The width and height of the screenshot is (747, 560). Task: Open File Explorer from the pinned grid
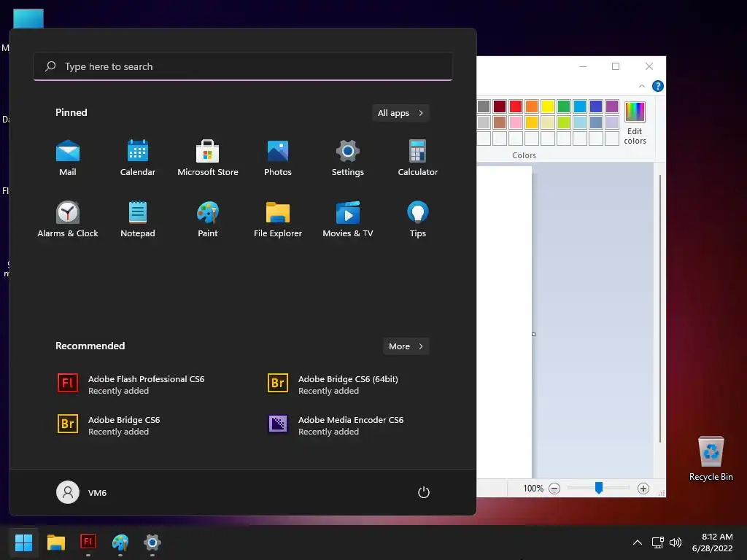[x=278, y=219]
